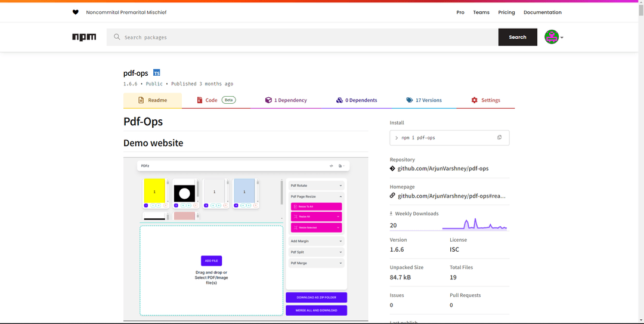Click the homepage link chain icon
This screenshot has width=644, height=324.
[392, 196]
